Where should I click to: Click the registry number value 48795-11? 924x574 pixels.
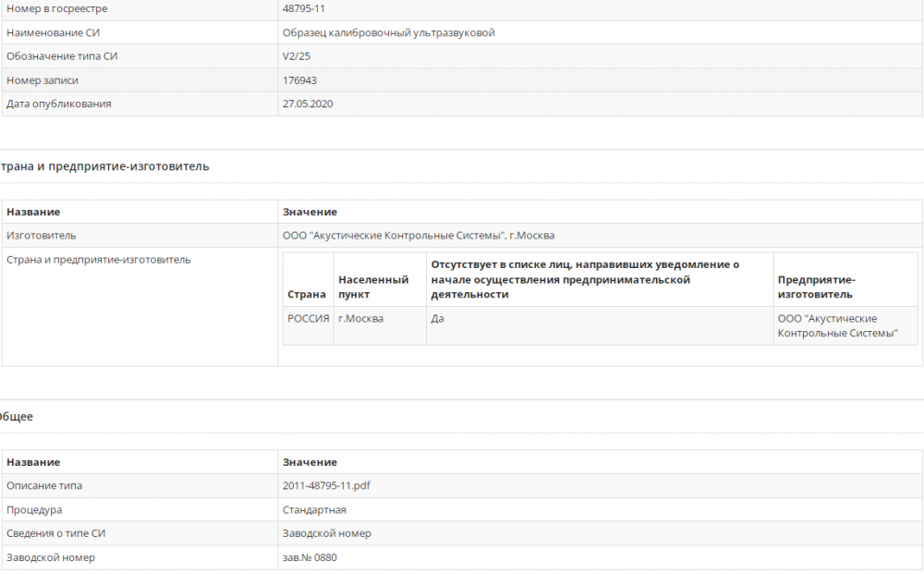point(304,9)
